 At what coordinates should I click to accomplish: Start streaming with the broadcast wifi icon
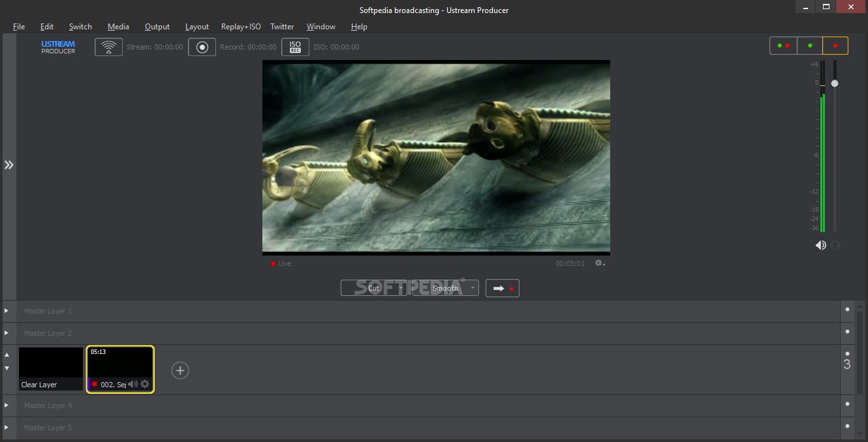tap(108, 47)
